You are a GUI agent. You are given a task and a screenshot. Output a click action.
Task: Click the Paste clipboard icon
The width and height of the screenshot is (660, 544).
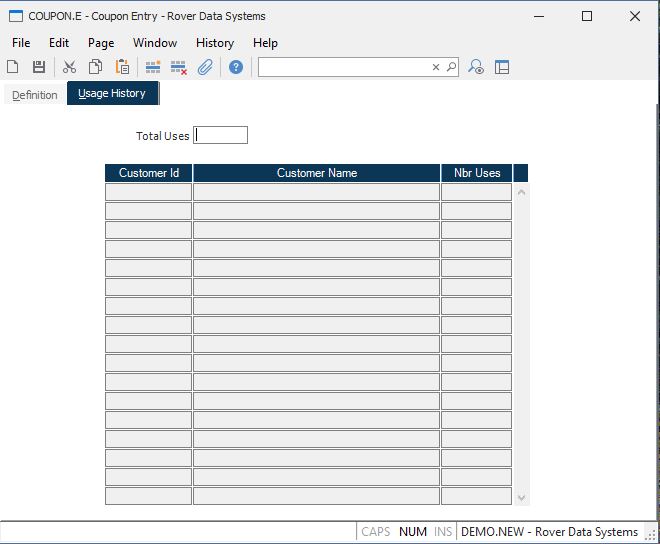coord(122,67)
